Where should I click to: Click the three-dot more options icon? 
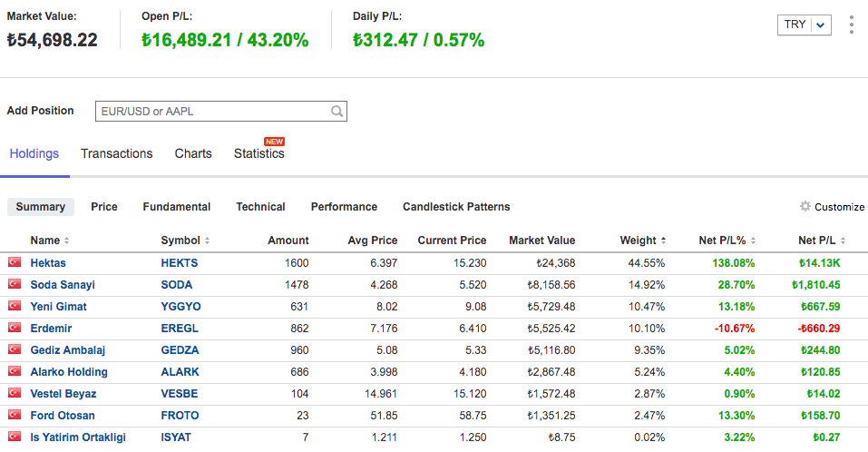click(x=851, y=25)
